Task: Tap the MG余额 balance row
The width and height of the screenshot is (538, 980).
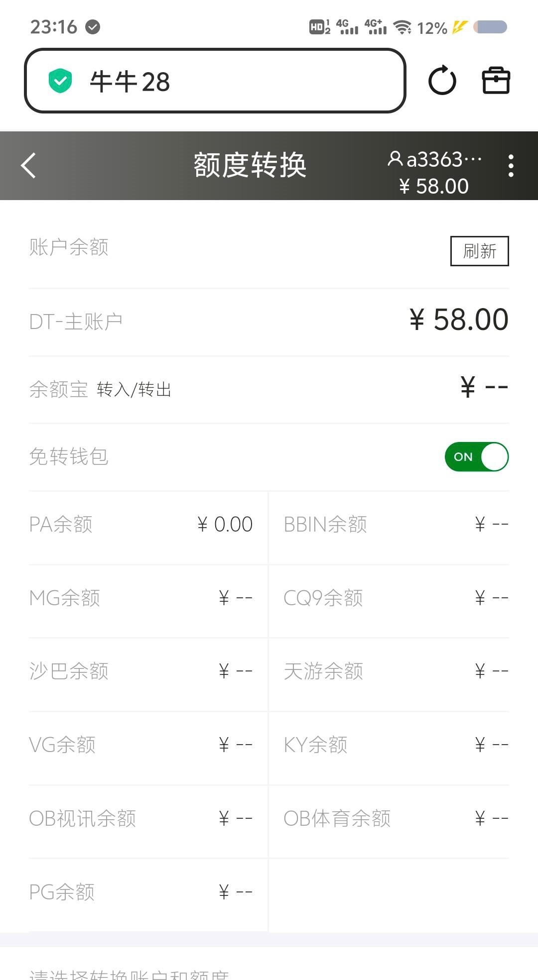Action: pyautogui.click(x=141, y=598)
